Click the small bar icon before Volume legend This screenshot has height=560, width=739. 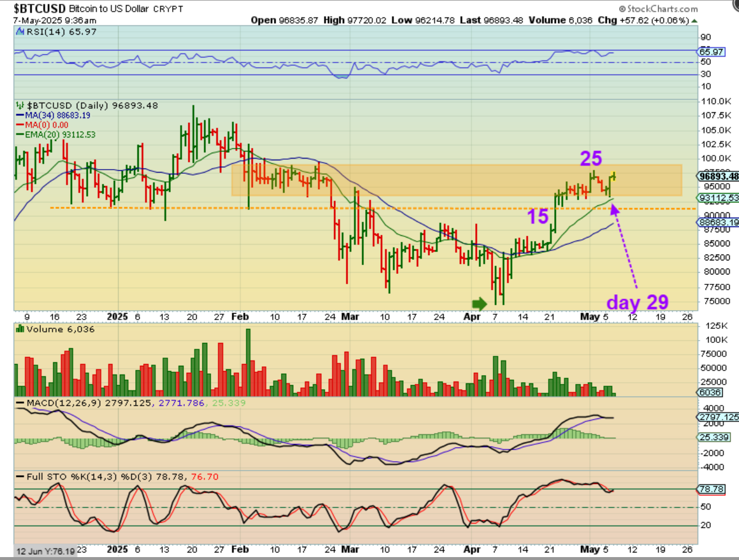pos(20,329)
